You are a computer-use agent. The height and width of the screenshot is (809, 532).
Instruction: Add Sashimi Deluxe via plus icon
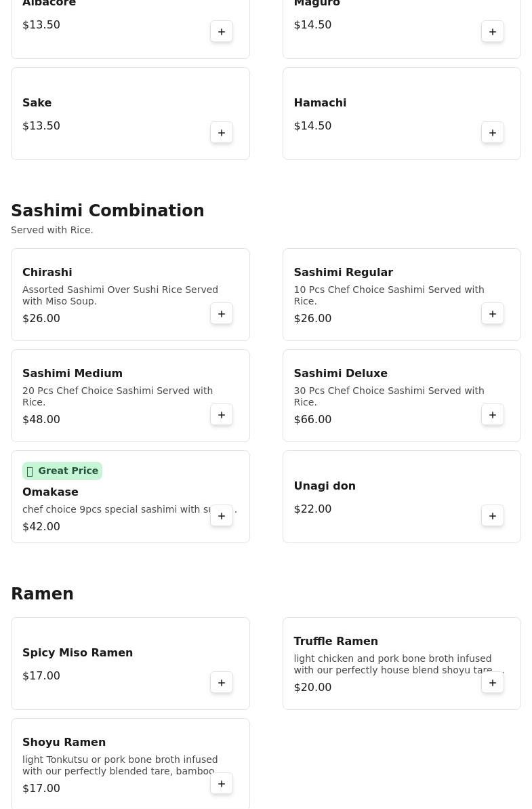tap(493, 415)
